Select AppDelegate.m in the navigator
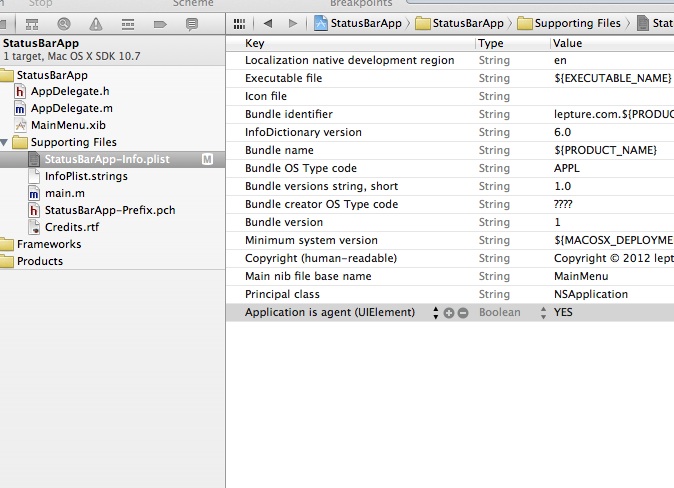The height and width of the screenshot is (488, 674). pyautogui.click(x=71, y=108)
